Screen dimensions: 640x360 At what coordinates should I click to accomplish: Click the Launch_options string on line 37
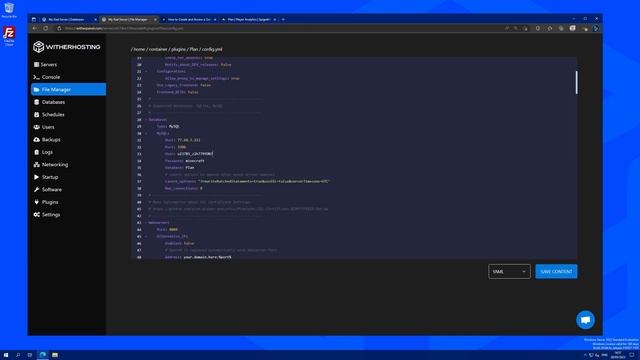(x=264, y=181)
